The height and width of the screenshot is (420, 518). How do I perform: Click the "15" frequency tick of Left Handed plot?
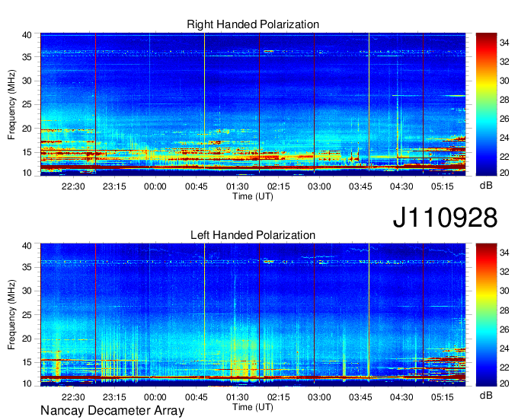tap(27, 363)
